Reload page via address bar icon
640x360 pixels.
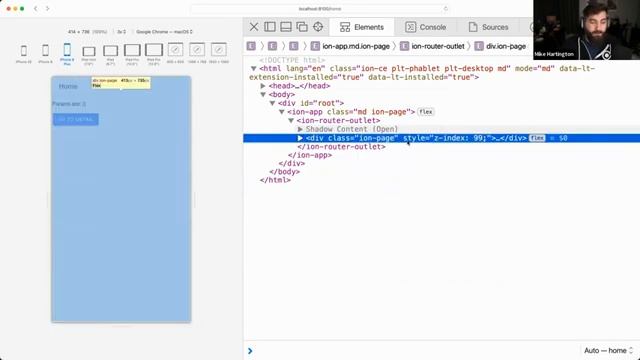click(445, 9)
